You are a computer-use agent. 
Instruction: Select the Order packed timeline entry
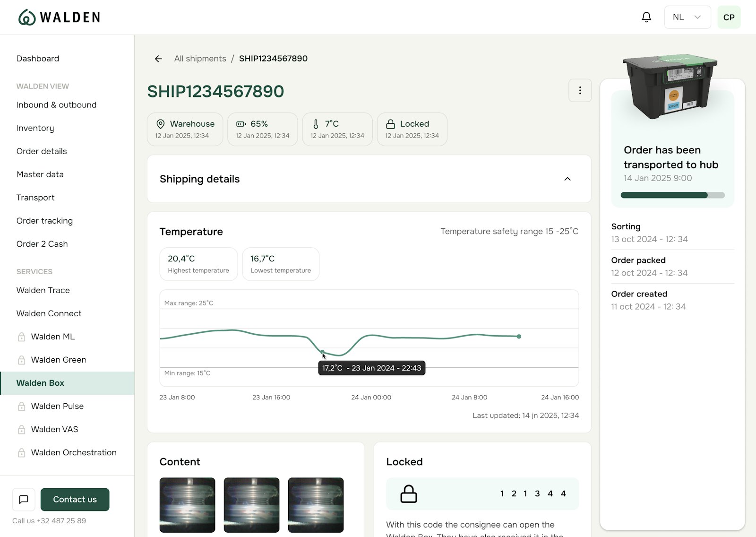pyautogui.click(x=672, y=267)
